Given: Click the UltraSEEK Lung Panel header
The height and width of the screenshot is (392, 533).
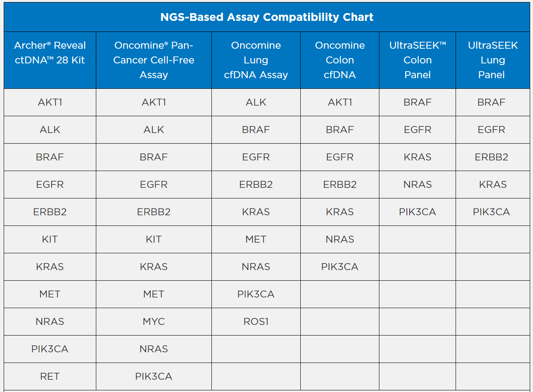Looking at the screenshot, I should [492, 60].
